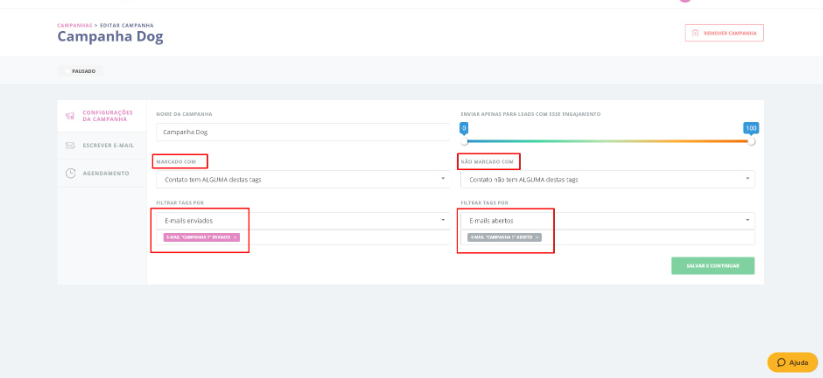Screen dimensions: 823x378
Task: Click the Pausado status badge
Action: (x=80, y=71)
